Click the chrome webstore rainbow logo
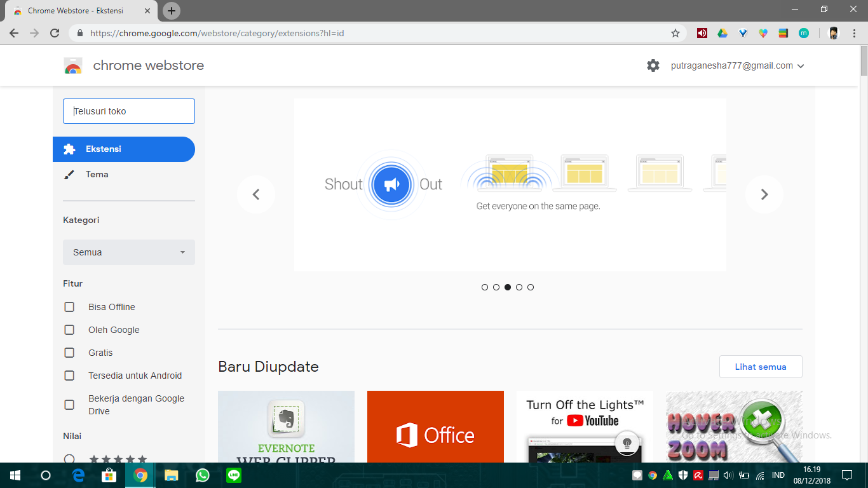 pyautogui.click(x=73, y=65)
